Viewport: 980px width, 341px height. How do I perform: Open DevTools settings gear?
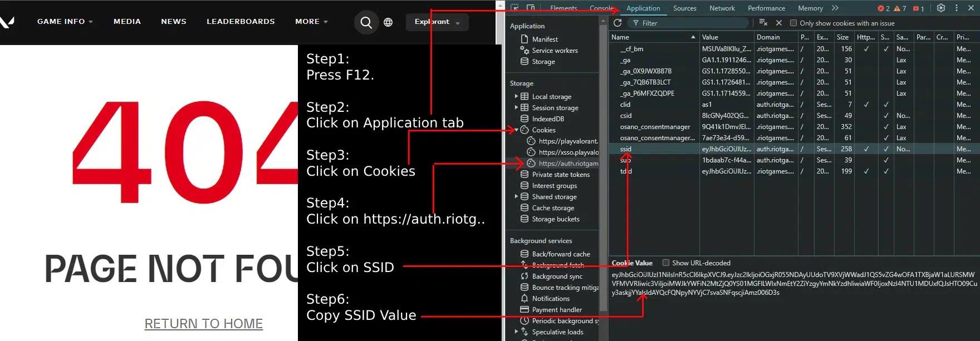[941, 8]
